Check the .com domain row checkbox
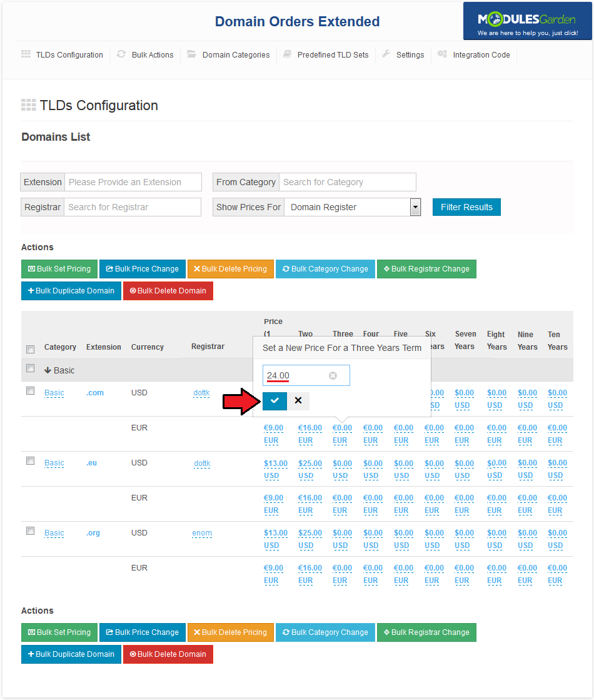 [31, 390]
